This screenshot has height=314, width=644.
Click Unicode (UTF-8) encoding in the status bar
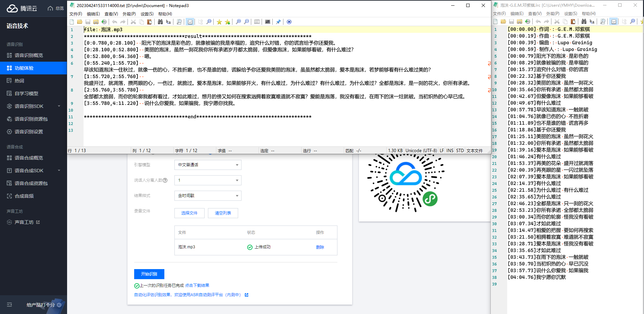coord(421,150)
